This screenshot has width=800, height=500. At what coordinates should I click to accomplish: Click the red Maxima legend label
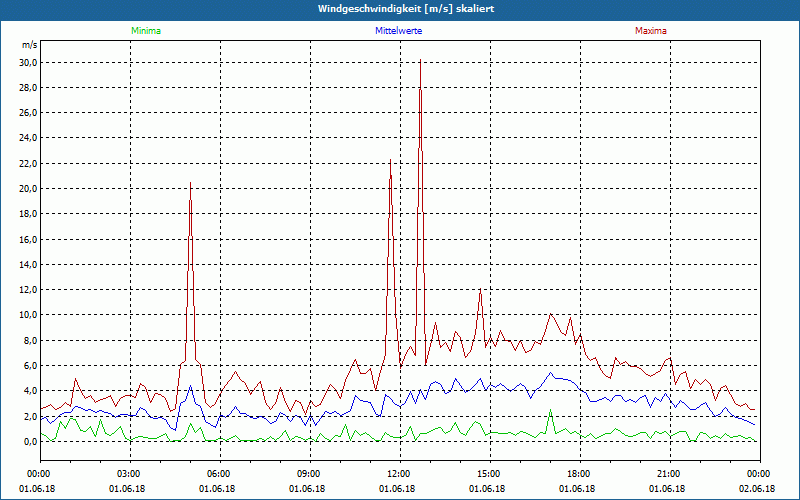(x=651, y=31)
